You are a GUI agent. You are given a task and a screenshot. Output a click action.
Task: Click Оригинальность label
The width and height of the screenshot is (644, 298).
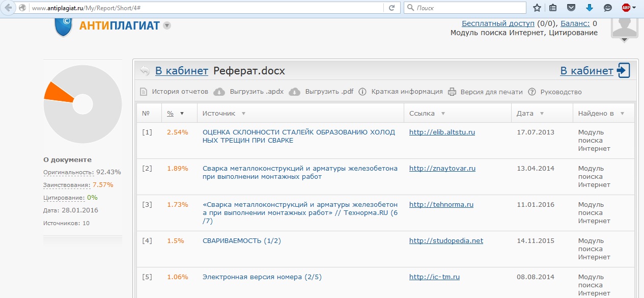(x=68, y=172)
